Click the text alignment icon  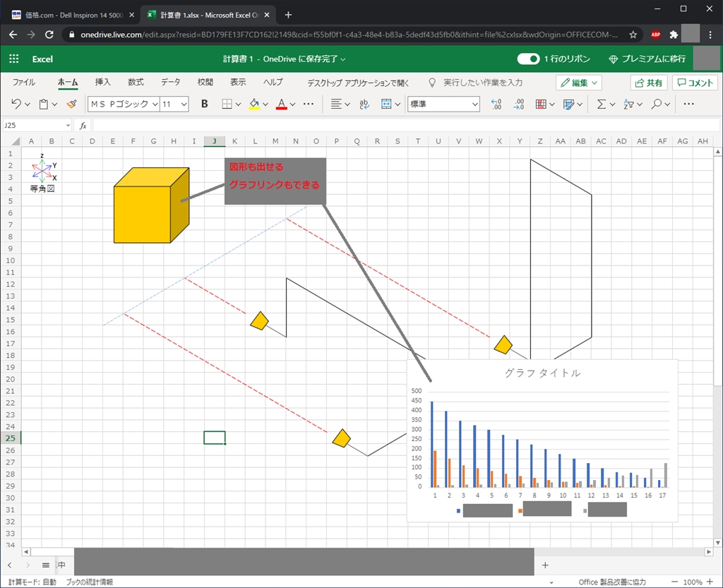[x=336, y=104]
